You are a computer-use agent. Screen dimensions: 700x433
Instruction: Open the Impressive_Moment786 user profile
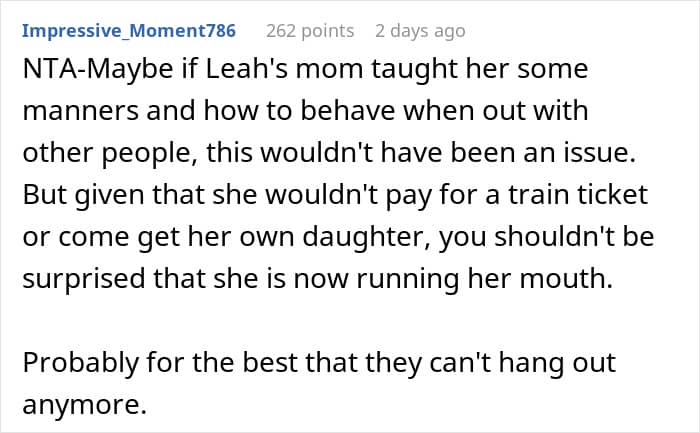[x=129, y=31]
